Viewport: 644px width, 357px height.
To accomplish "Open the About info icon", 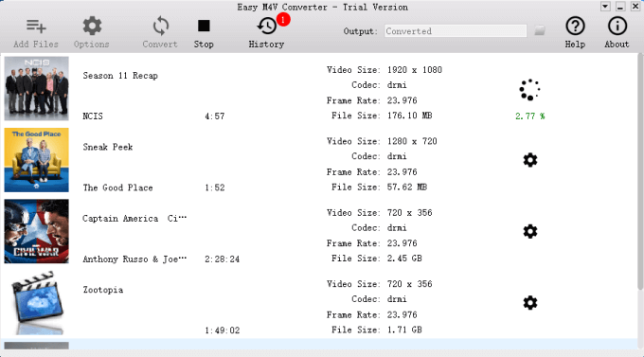I will [617, 26].
